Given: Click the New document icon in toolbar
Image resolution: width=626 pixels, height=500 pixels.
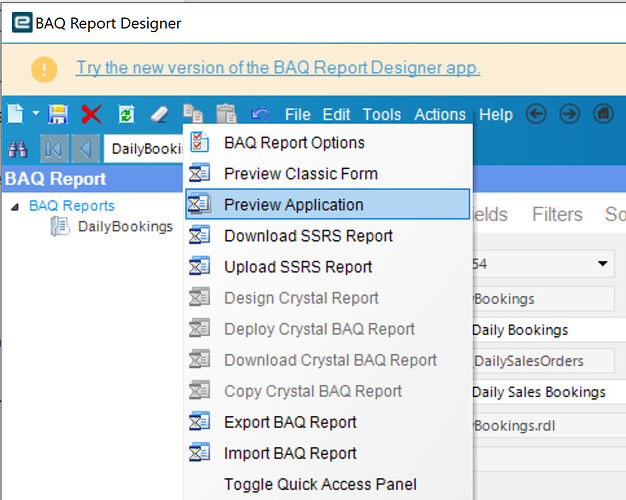Looking at the screenshot, I should (x=15, y=114).
